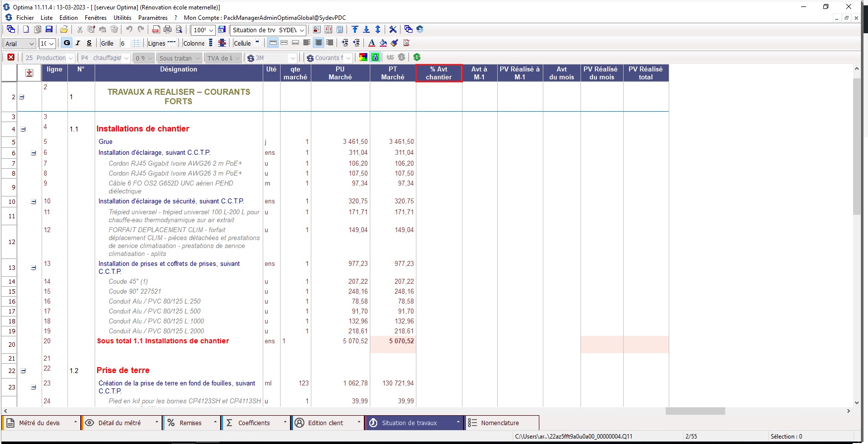Switch to the Nomenclature tab
Viewport: 868px width, 444px height.
point(500,423)
